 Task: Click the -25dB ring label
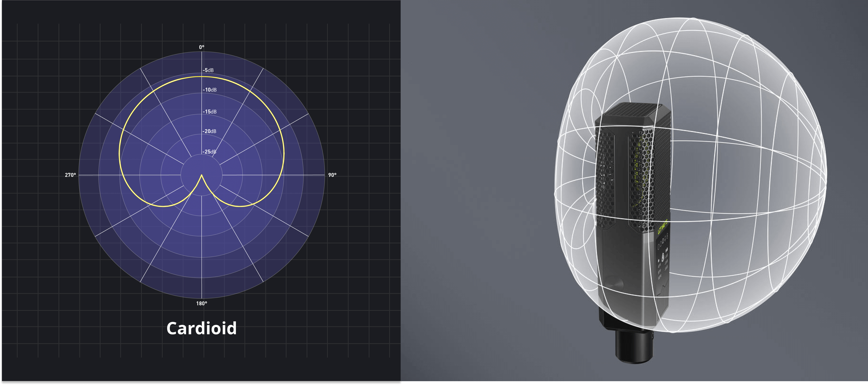click(x=210, y=152)
